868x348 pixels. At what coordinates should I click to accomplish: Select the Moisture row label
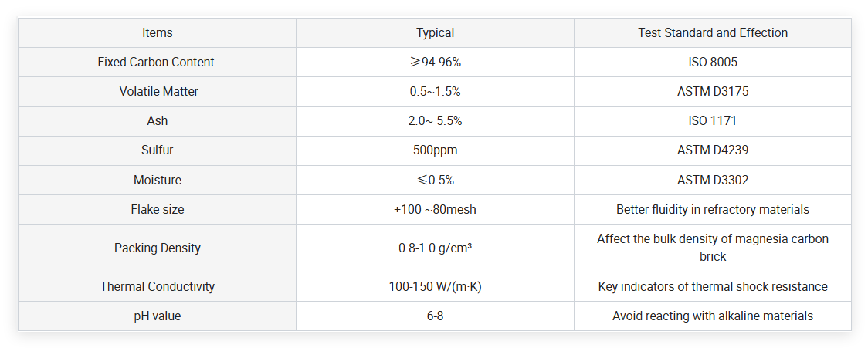pos(157,180)
